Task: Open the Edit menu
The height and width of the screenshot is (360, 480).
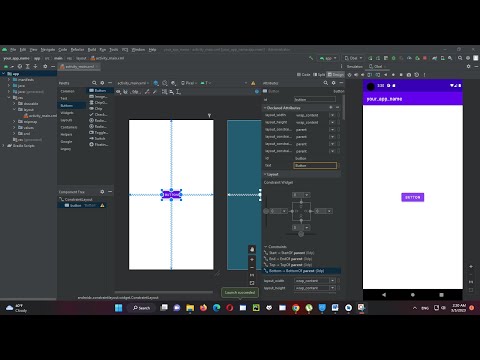Action: 23,50
